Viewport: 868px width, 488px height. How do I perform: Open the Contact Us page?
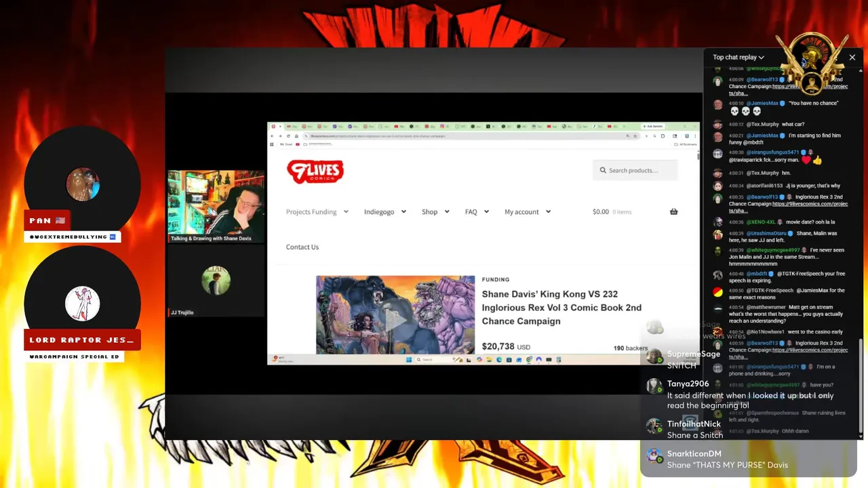tap(302, 247)
